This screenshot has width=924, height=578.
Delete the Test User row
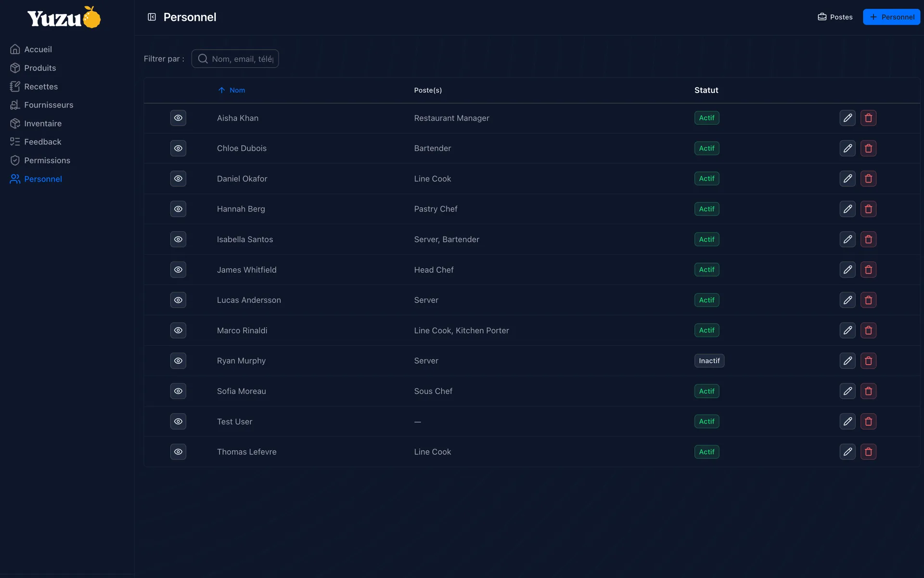[x=868, y=421]
